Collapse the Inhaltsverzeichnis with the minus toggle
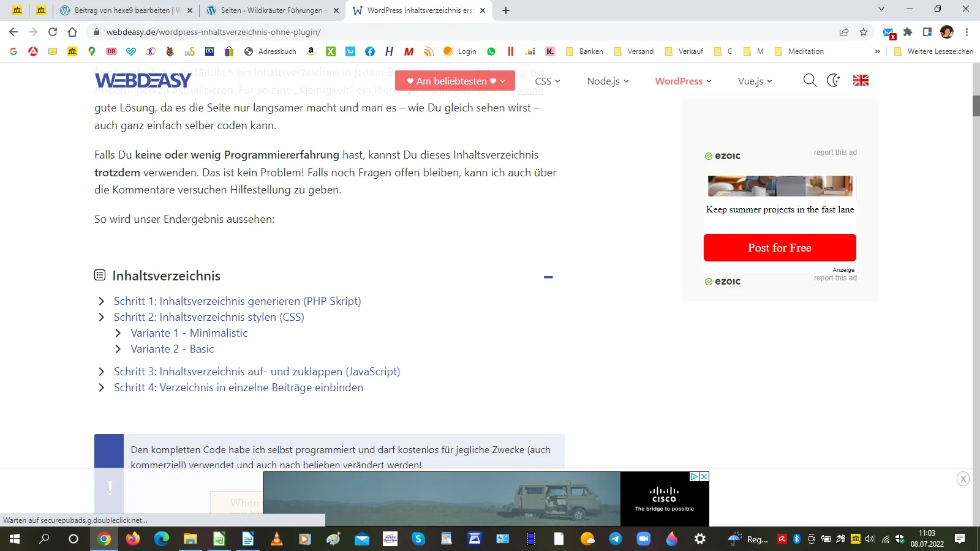Viewport: 980px width, 551px height. click(548, 277)
